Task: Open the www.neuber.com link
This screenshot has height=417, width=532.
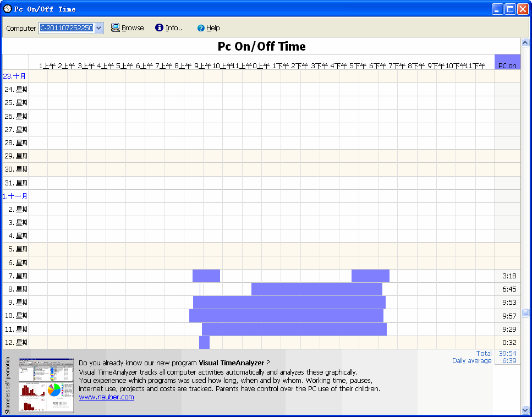Action: (x=107, y=397)
